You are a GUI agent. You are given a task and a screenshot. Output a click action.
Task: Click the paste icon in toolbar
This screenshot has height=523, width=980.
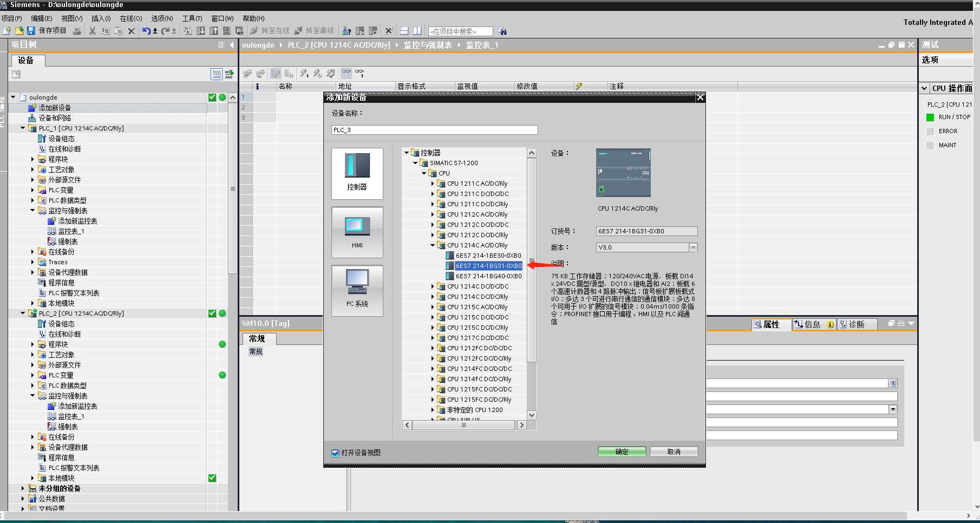pos(119,31)
